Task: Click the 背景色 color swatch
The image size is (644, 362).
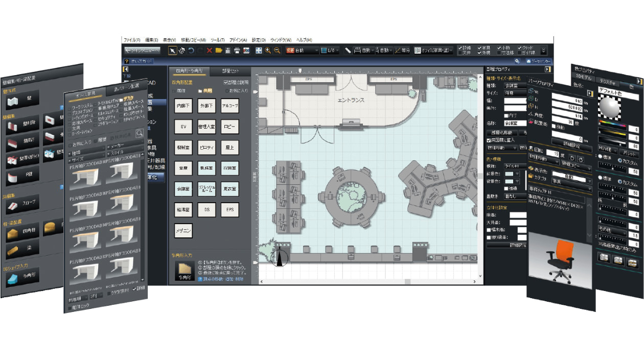Action: (x=509, y=181)
